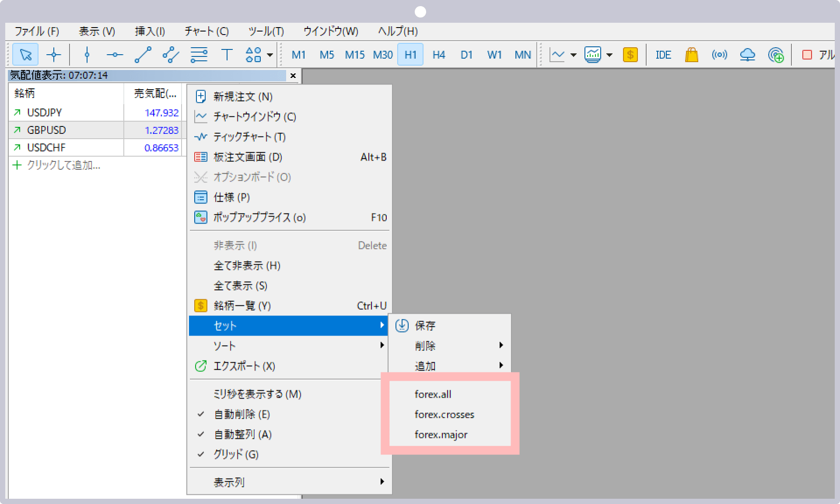Switch timeframe to MN
The height and width of the screenshot is (504, 840).
tap(522, 55)
